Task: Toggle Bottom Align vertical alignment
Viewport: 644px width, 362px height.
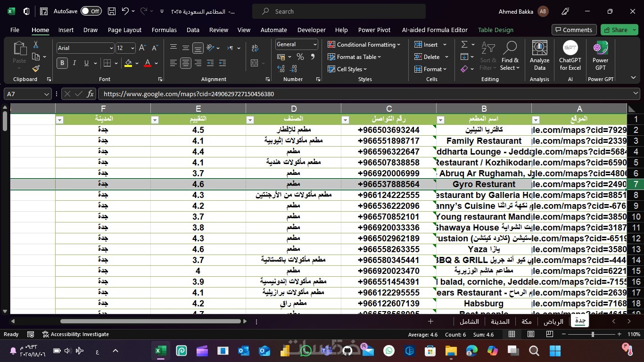Action: point(198,48)
